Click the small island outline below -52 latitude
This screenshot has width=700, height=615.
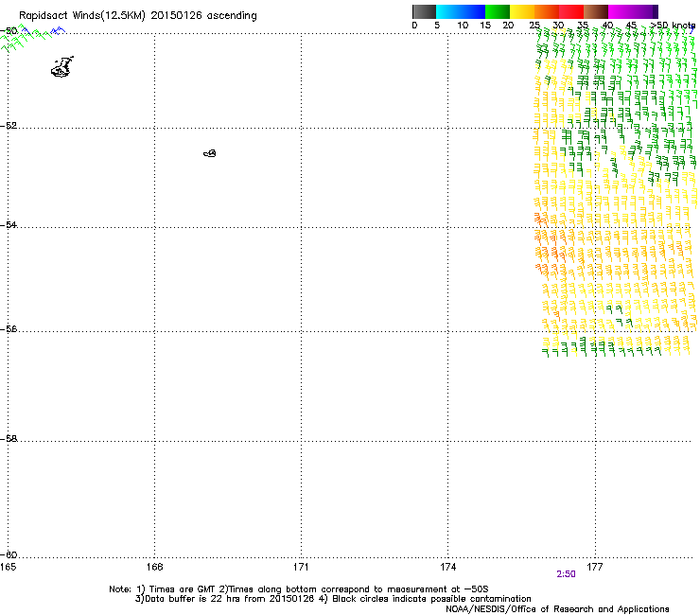click(x=210, y=153)
